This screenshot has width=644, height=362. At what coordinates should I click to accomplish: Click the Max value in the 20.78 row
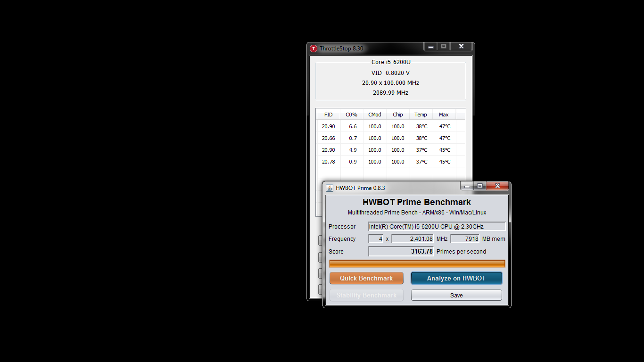pos(445,162)
